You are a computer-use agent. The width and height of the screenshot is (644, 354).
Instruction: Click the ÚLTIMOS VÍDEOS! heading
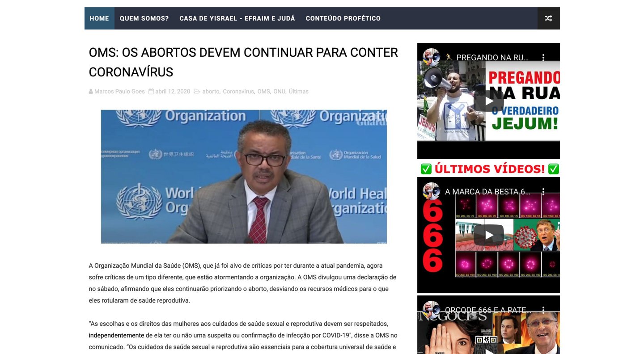coord(490,169)
